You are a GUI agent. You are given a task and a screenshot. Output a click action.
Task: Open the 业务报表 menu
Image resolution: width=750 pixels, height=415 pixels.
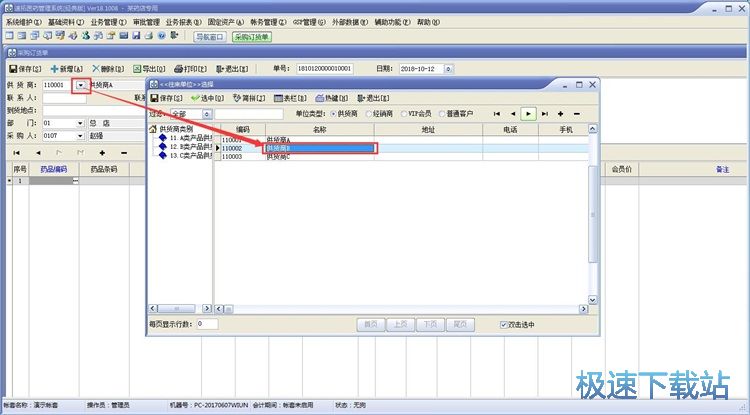click(x=184, y=22)
